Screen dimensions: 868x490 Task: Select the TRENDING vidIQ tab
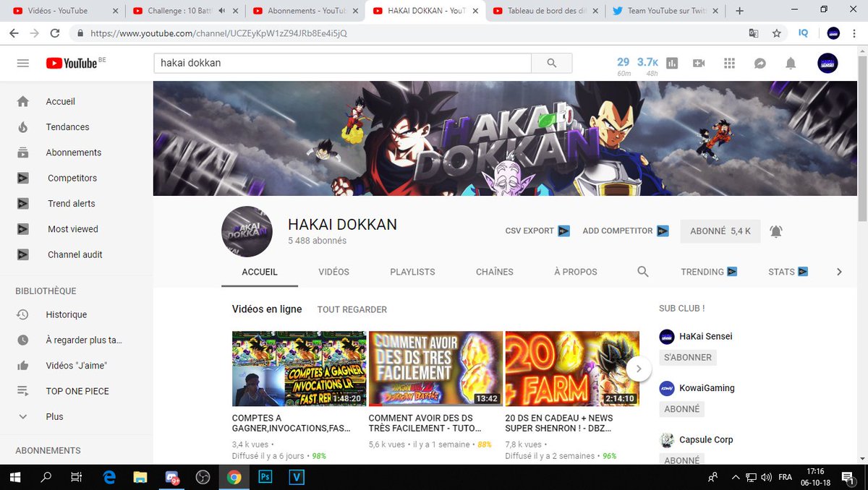click(709, 272)
